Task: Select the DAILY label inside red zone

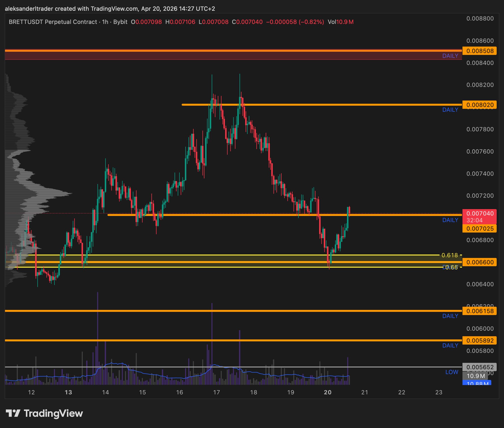Action: [450, 56]
